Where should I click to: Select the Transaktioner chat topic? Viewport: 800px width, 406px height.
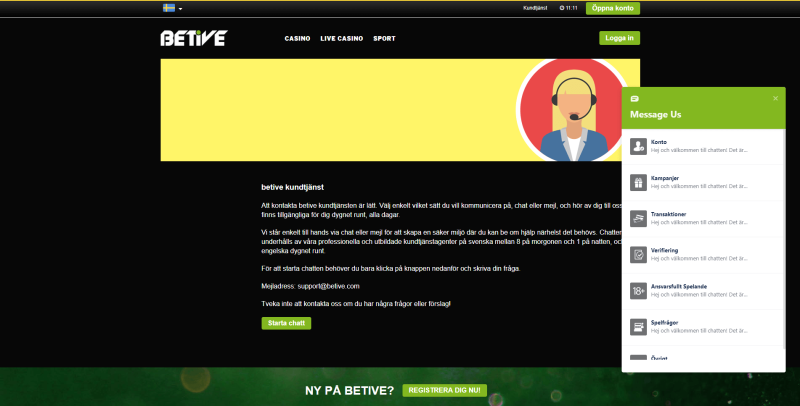[x=703, y=219]
